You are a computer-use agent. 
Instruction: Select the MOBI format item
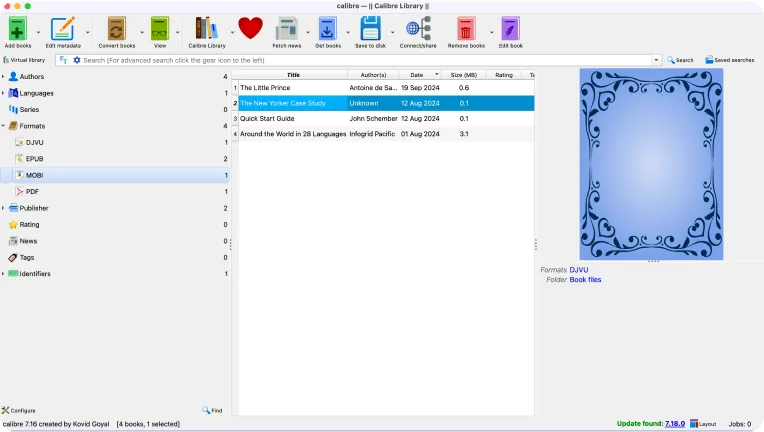click(115, 175)
